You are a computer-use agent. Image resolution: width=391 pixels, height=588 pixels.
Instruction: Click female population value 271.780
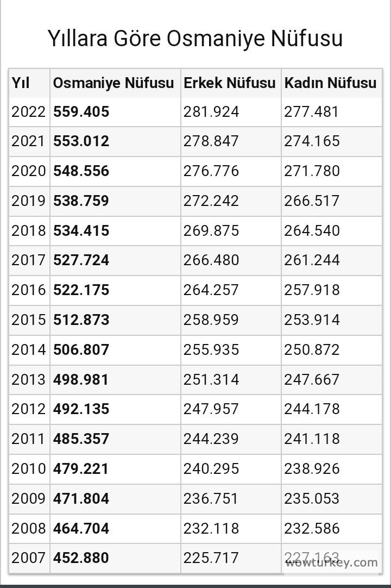[x=312, y=171]
